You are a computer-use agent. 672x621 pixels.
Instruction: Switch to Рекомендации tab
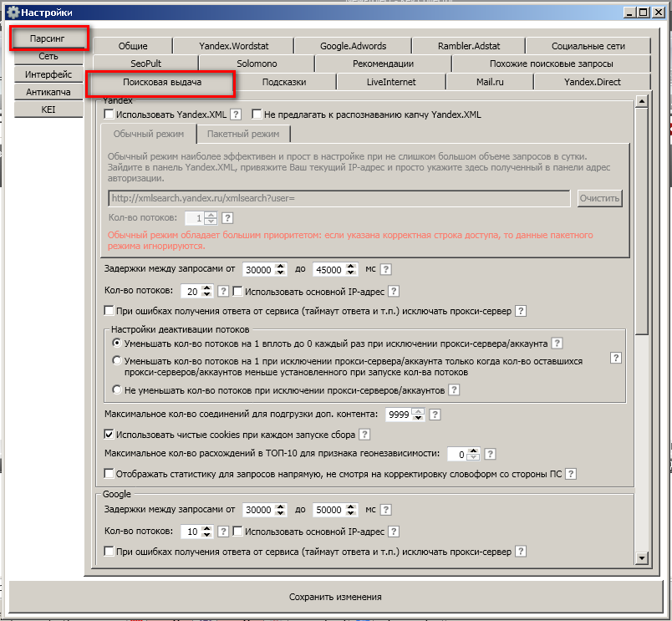click(x=383, y=64)
